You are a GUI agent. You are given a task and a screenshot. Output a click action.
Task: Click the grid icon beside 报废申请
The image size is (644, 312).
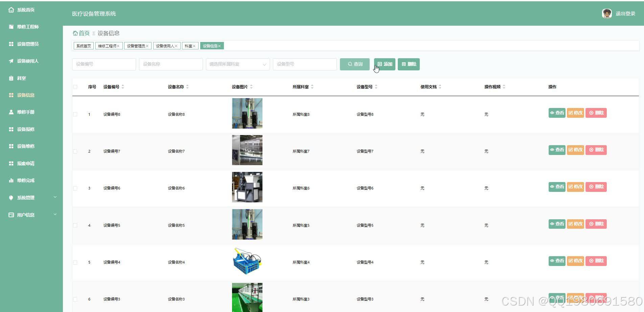[x=11, y=163]
